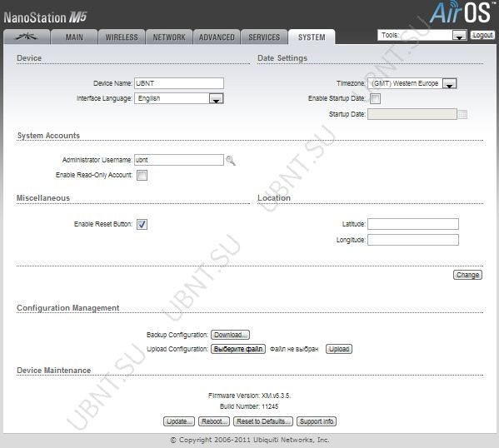Download the backup configuration
499x448 pixels.
point(230,335)
